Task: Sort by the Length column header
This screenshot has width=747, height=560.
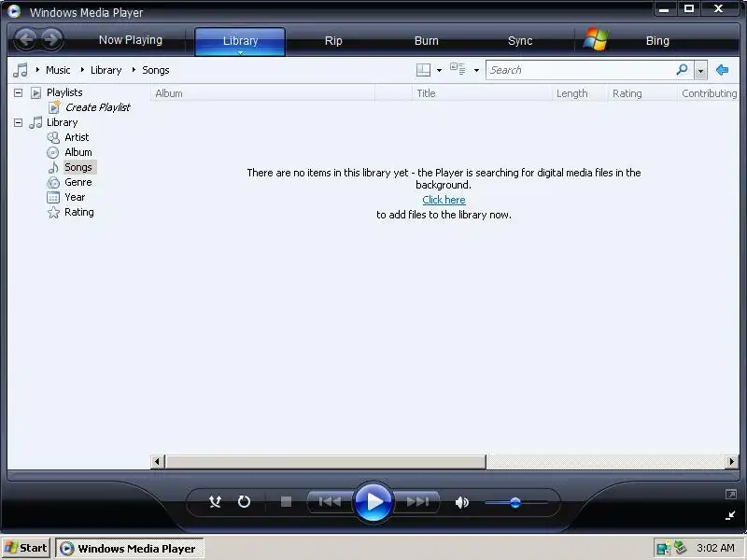Action: [580, 93]
